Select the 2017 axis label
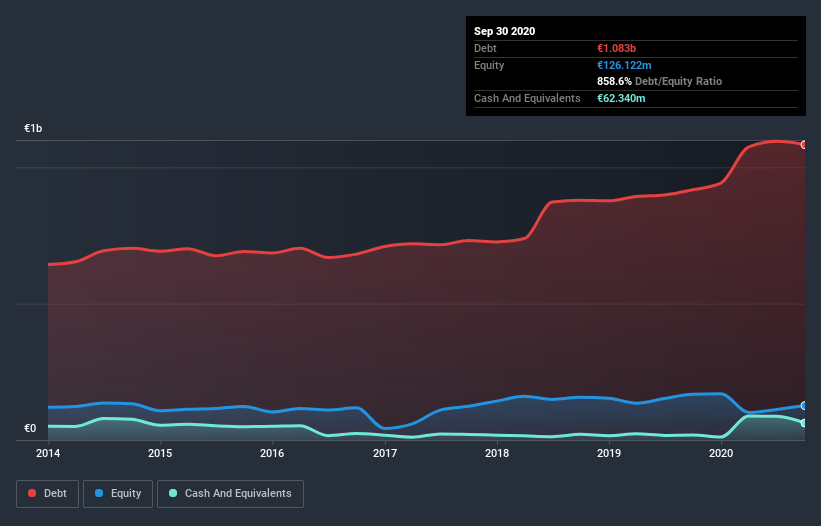The height and width of the screenshot is (526, 821). [385, 453]
